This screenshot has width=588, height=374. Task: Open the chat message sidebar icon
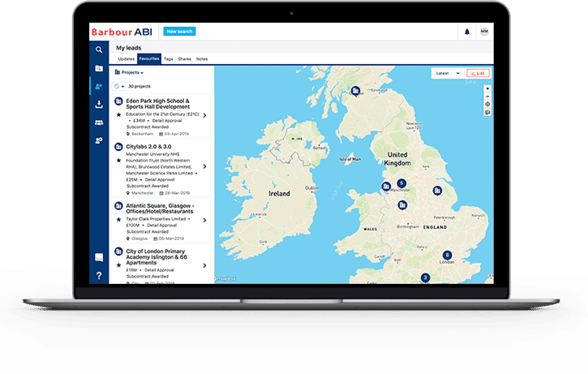click(99, 257)
